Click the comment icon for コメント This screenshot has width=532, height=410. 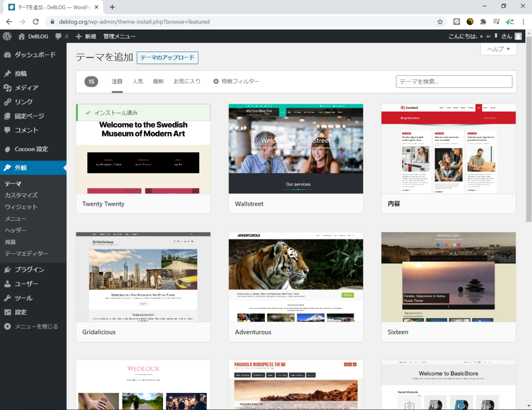coord(7,130)
